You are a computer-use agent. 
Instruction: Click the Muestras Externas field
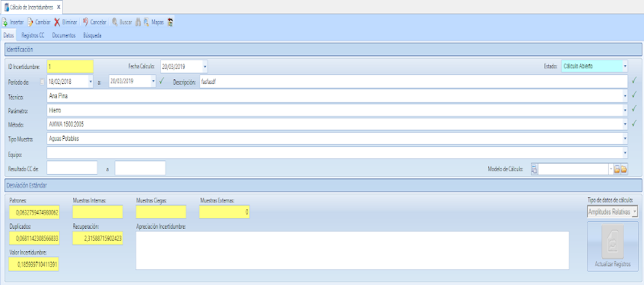click(224, 212)
